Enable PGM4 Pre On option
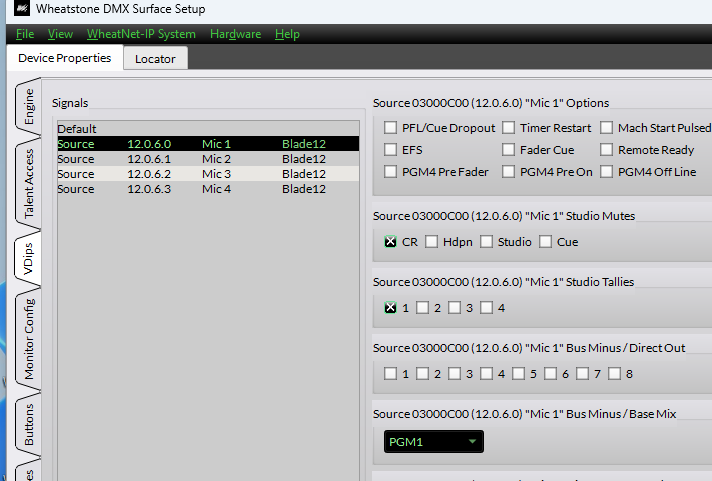Screen dimensions: 712x481 508,171
